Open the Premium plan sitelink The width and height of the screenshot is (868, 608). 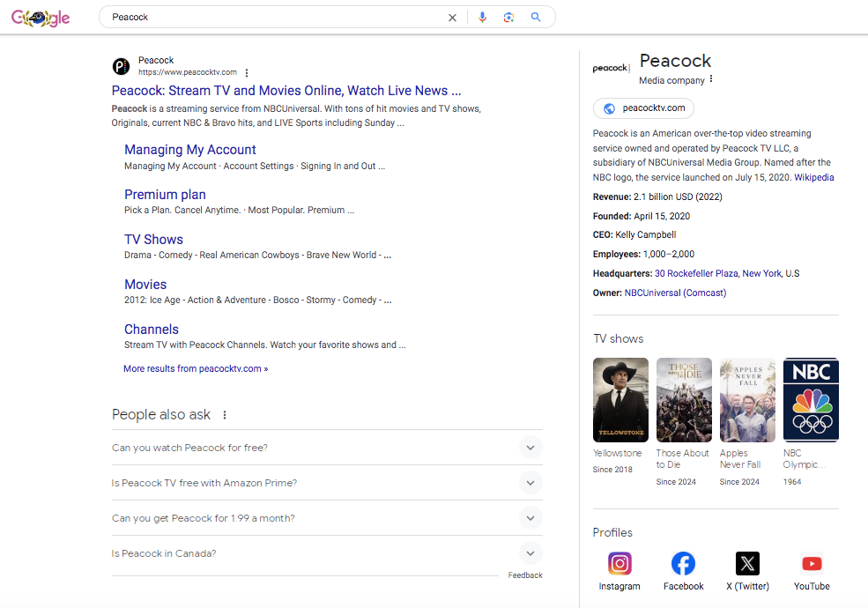pyautogui.click(x=165, y=195)
